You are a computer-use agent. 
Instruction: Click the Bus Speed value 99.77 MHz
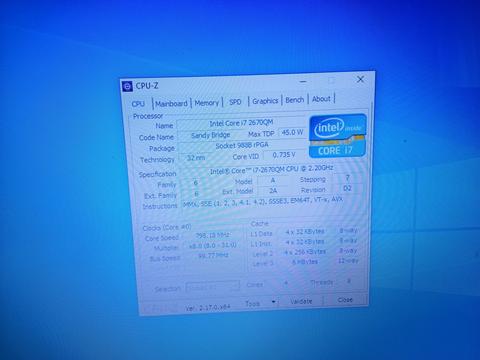click(x=213, y=255)
